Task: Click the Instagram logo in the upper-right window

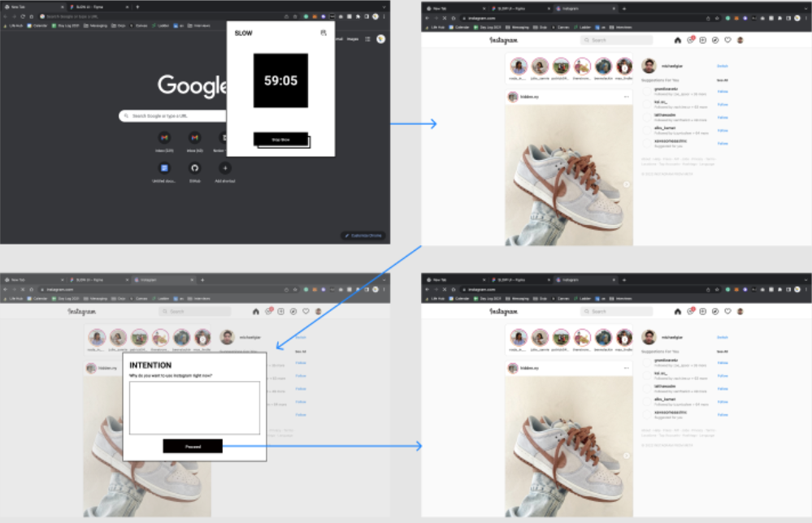Action: click(x=503, y=40)
